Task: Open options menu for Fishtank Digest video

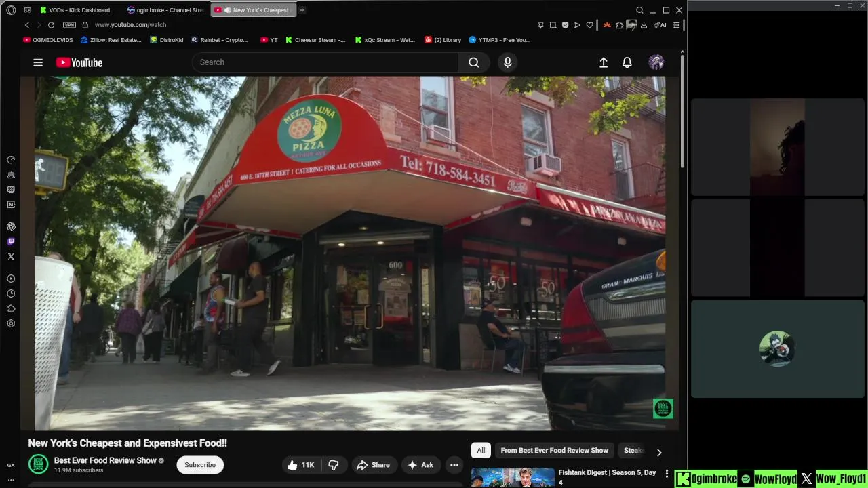Action: [667, 474]
